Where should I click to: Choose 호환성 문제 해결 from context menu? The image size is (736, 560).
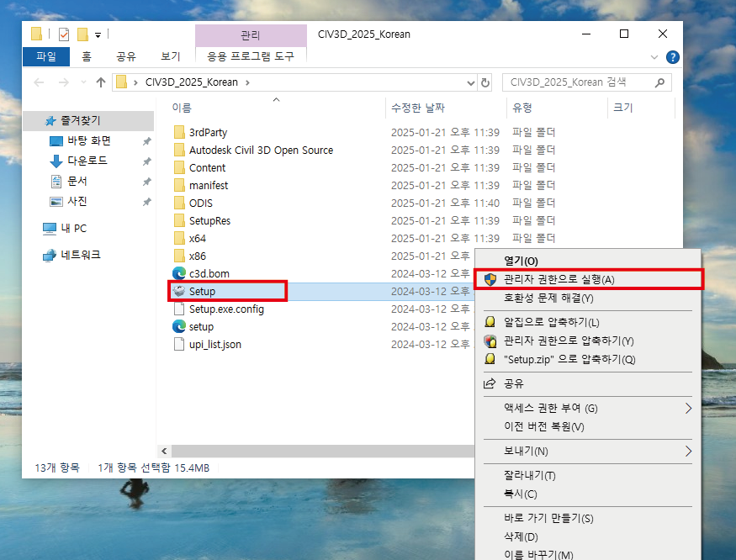pyautogui.click(x=548, y=298)
